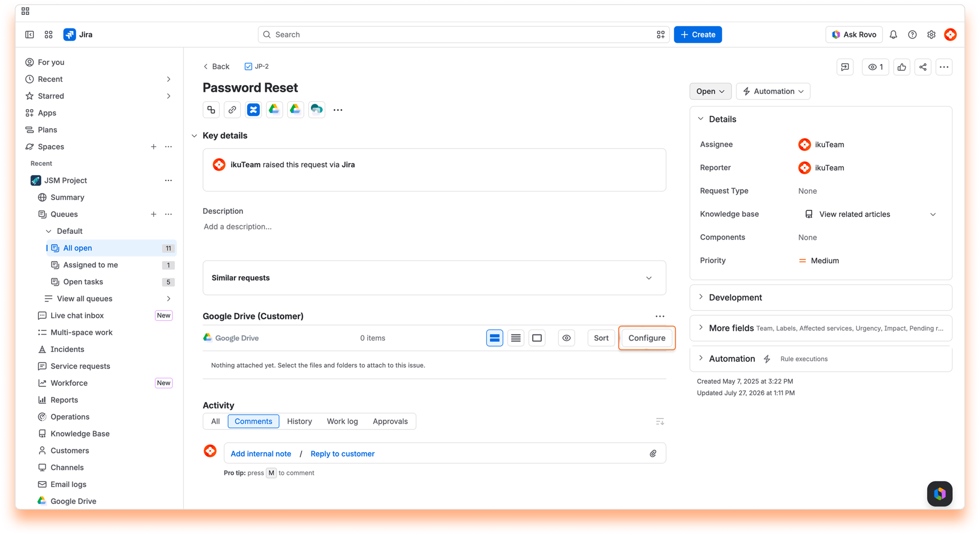980x535 pixels.
Task: Collapse the Key details section
Action: coord(194,136)
